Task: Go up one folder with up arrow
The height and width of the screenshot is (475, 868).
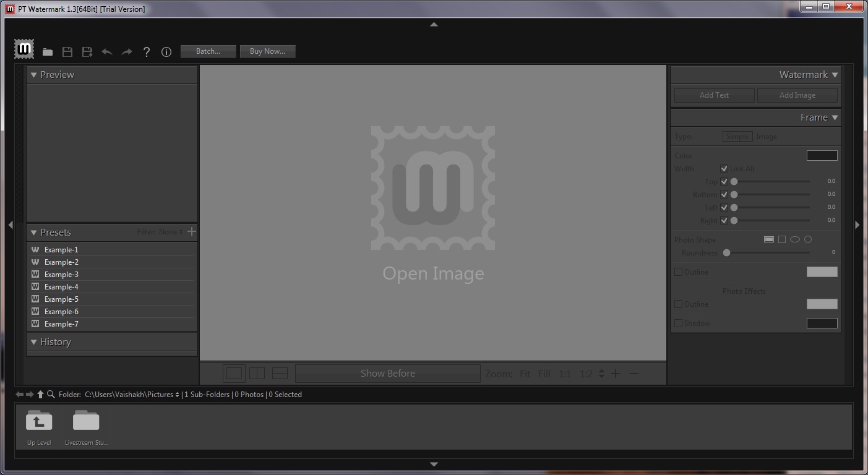Action: tap(40, 394)
